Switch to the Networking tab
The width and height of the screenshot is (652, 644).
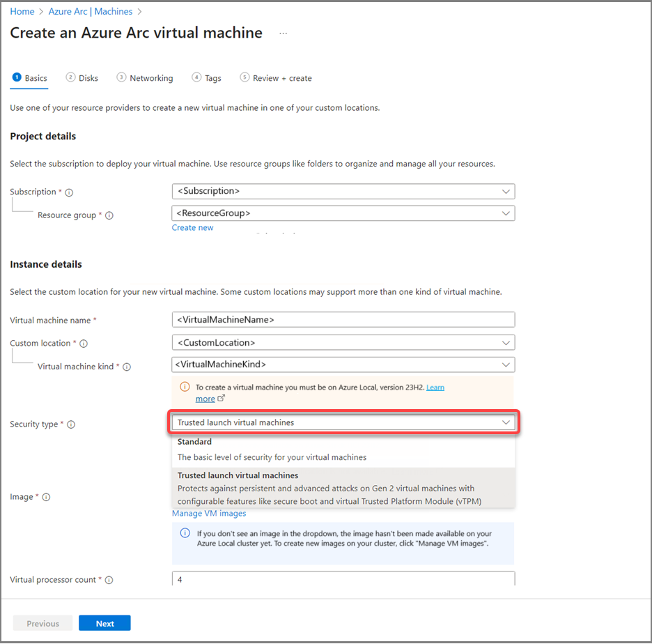coord(145,78)
